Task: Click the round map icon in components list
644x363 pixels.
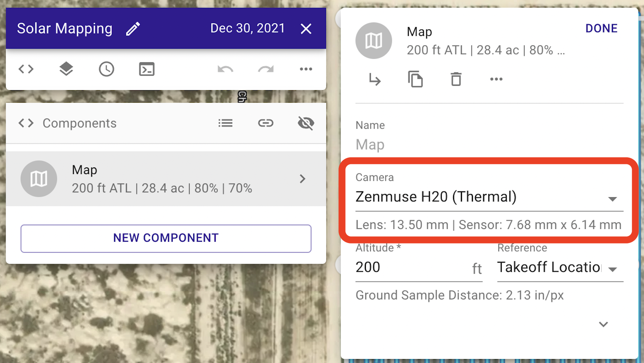Action: [39, 179]
